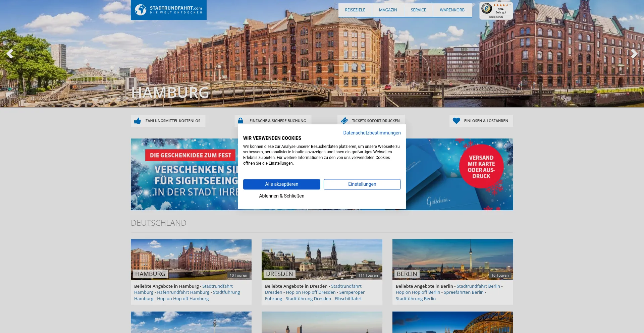Decline cookies via Ablehnen & Schließen
This screenshot has height=333, width=644.
pos(281,196)
